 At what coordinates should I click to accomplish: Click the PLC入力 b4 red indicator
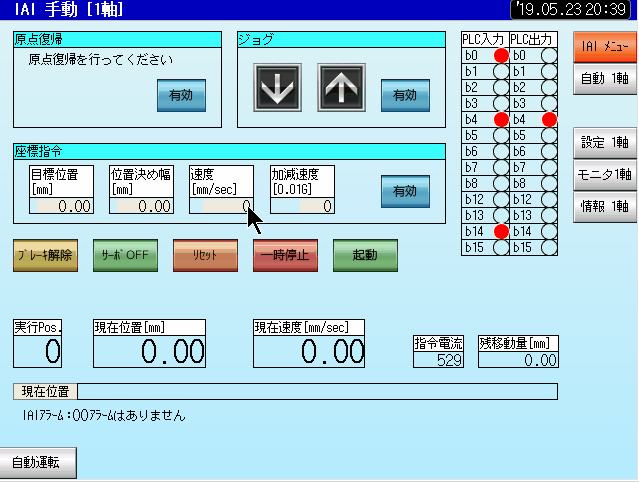pyautogui.click(x=501, y=119)
